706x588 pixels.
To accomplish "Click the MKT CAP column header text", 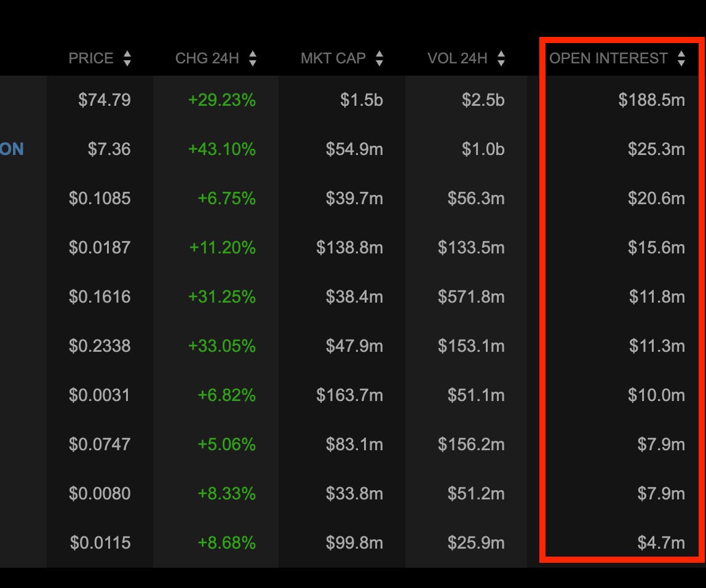I will point(333,58).
